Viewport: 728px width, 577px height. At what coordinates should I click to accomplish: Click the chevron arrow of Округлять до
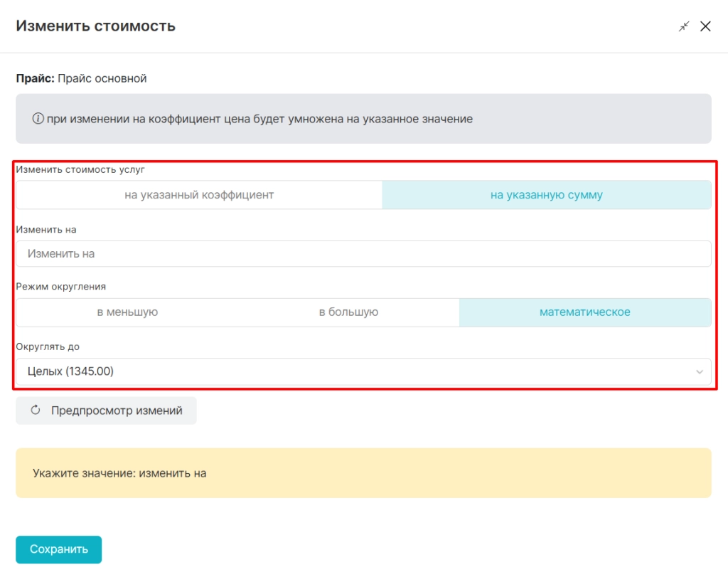pos(700,372)
